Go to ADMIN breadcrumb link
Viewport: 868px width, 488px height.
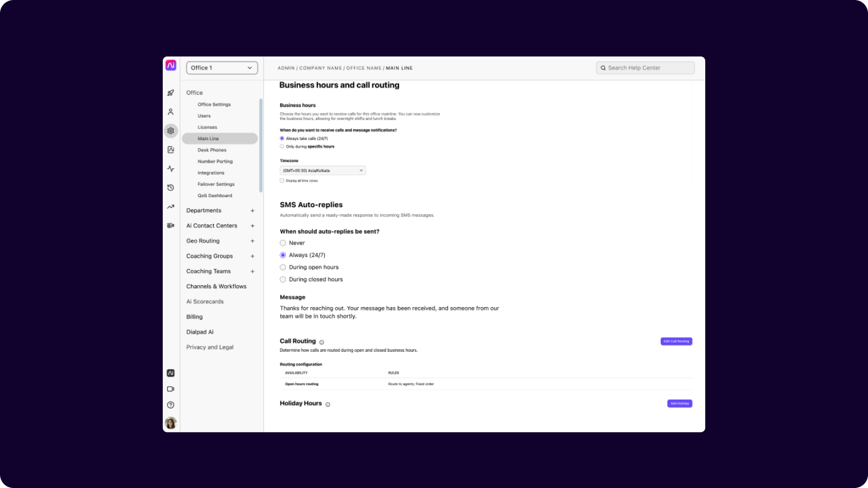coord(286,68)
